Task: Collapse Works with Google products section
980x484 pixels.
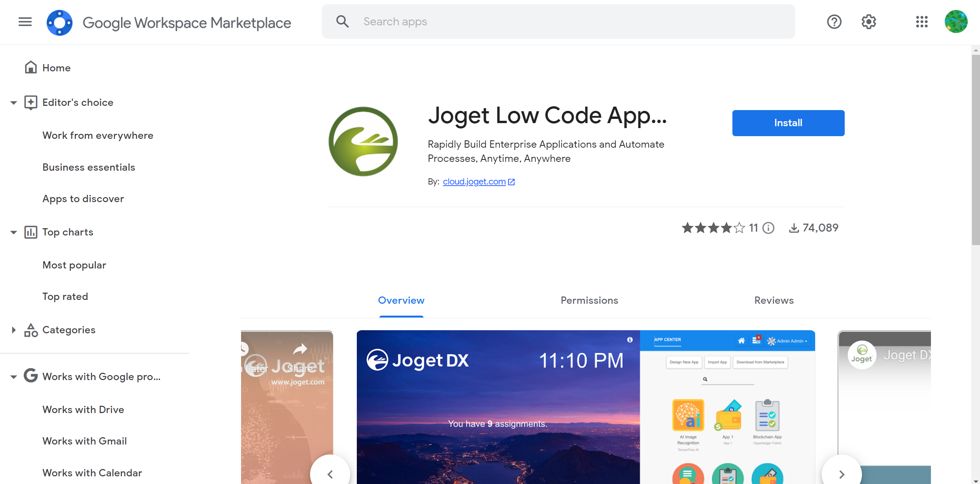Action: 14,377
